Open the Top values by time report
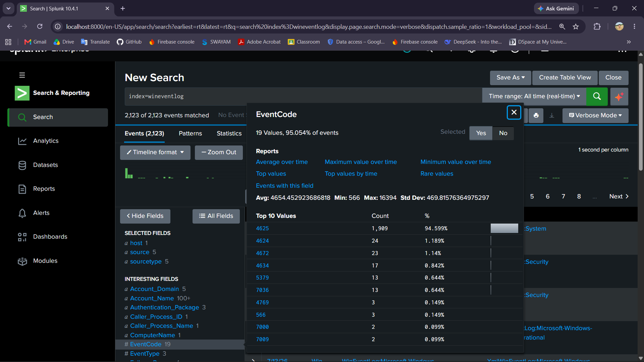Image resolution: width=644 pixels, height=362 pixels. [x=351, y=174]
